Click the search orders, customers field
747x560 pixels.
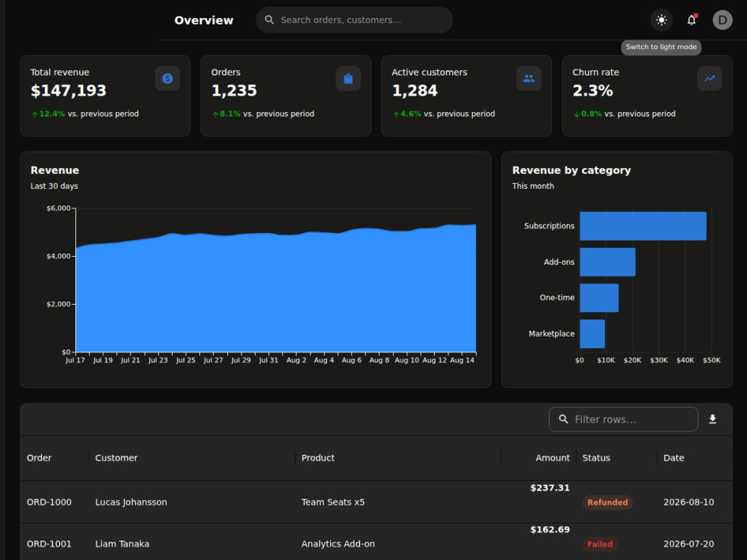point(354,20)
